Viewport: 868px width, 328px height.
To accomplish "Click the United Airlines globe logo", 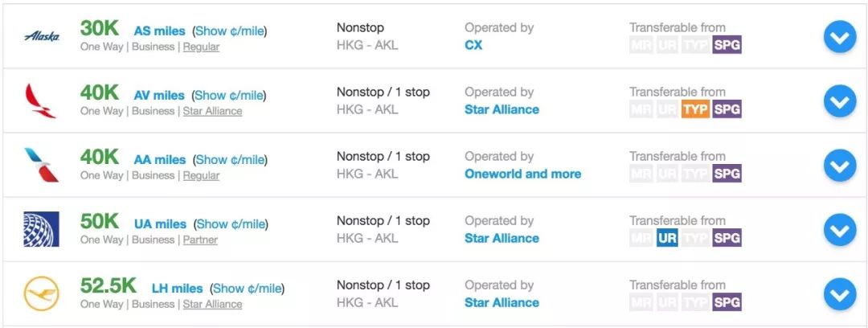I will click(42, 229).
